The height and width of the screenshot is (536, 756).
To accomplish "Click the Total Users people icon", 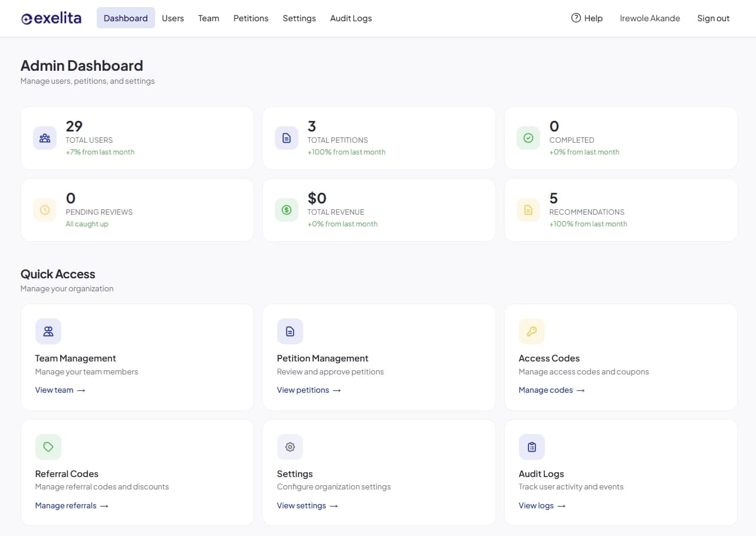I will [45, 137].
